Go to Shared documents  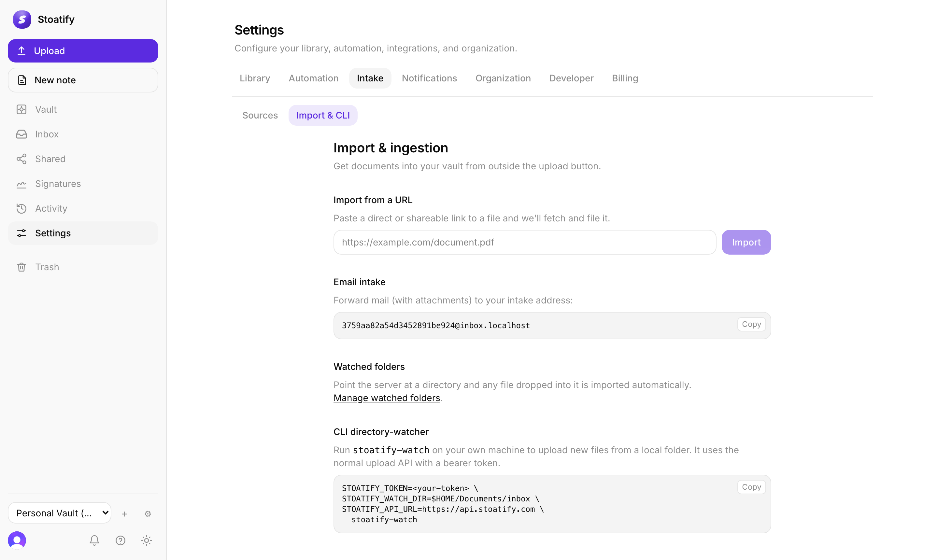[83, 159]
